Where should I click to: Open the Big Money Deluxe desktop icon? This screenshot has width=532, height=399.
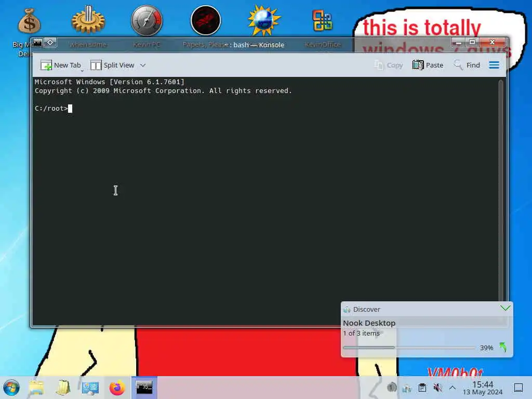click(29, 21)
